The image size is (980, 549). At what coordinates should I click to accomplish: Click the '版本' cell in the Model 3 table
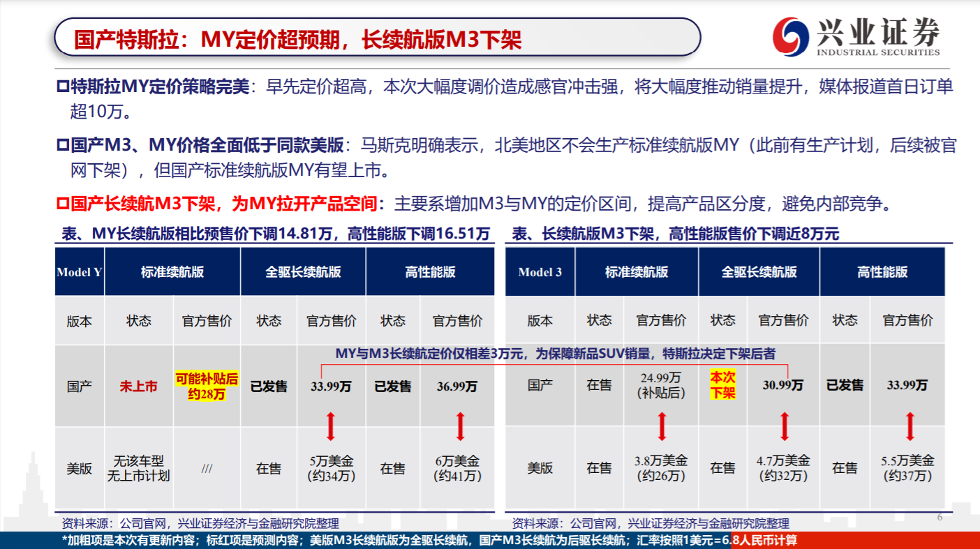(x=540, y=321)
